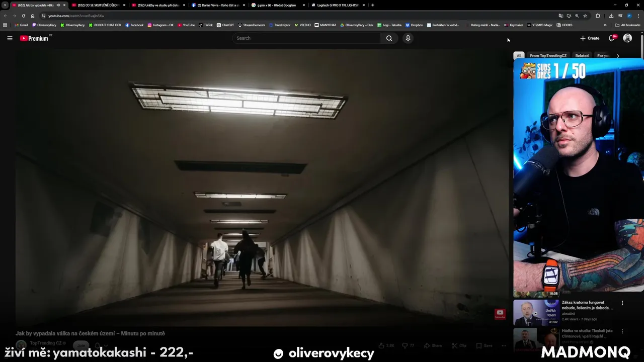This screenshot has width=644, height=362.
Task: Select the Related filter chip
Action: coord(582,56)
